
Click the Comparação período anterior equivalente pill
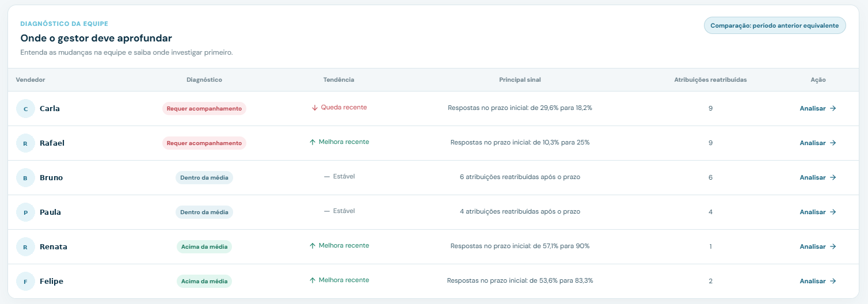[x=775, y=25]
